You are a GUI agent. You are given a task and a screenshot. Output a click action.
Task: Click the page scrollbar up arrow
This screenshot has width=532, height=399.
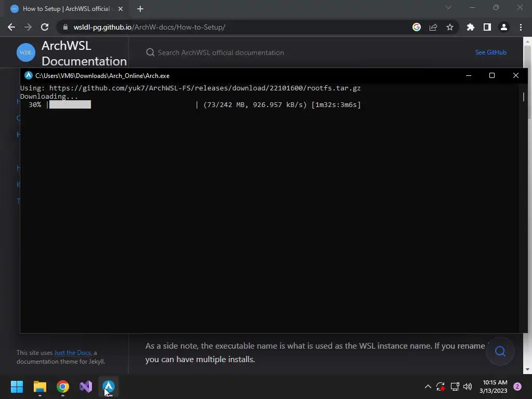coord(527,42)
